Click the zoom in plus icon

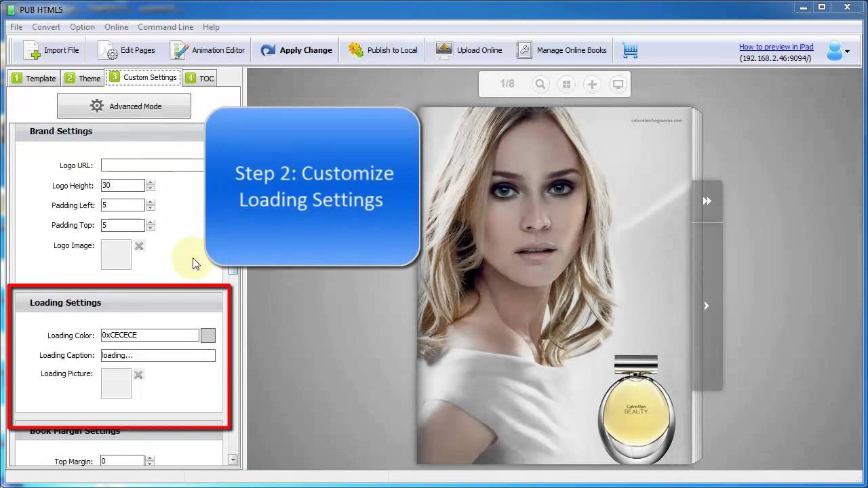tap(592, 84)
